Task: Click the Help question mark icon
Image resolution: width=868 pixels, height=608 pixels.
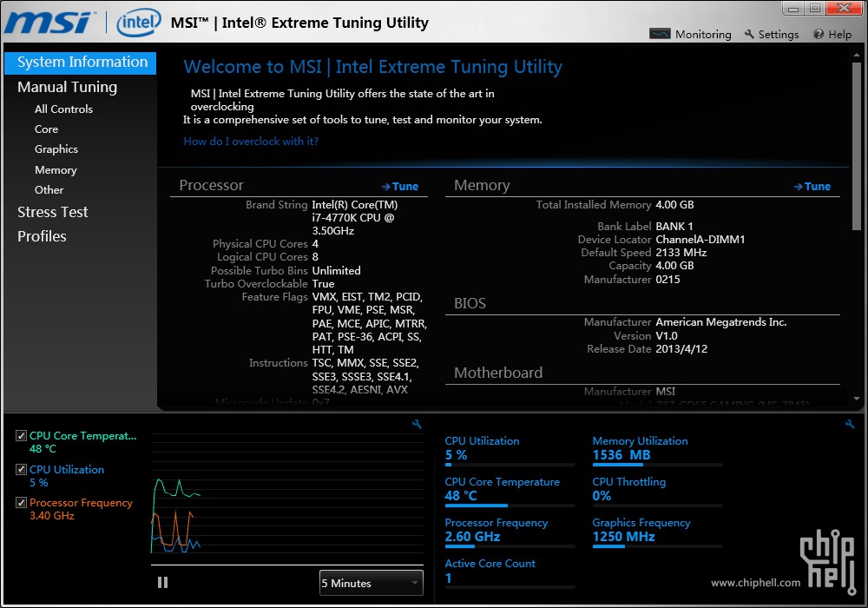Action: 819,35
